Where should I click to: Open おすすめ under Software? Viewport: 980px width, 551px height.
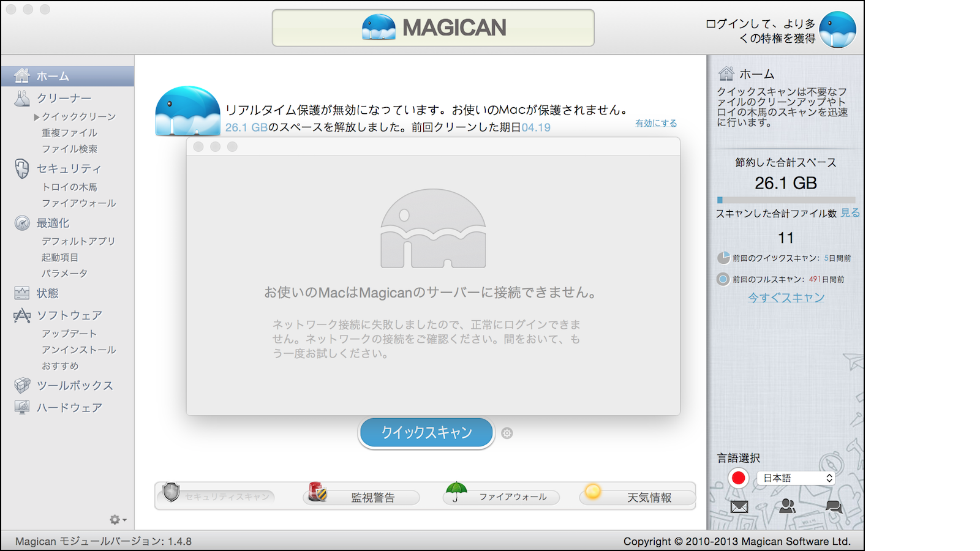pos(60,365)
